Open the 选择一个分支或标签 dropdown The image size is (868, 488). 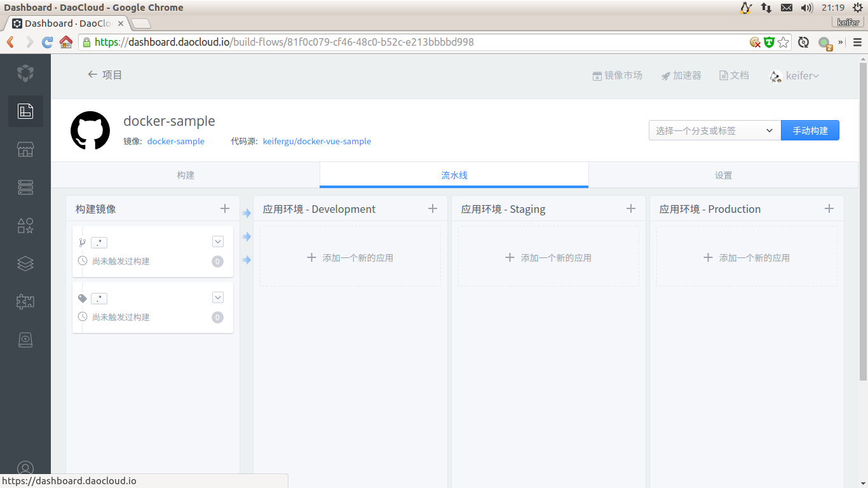click(x=715, y=130)
